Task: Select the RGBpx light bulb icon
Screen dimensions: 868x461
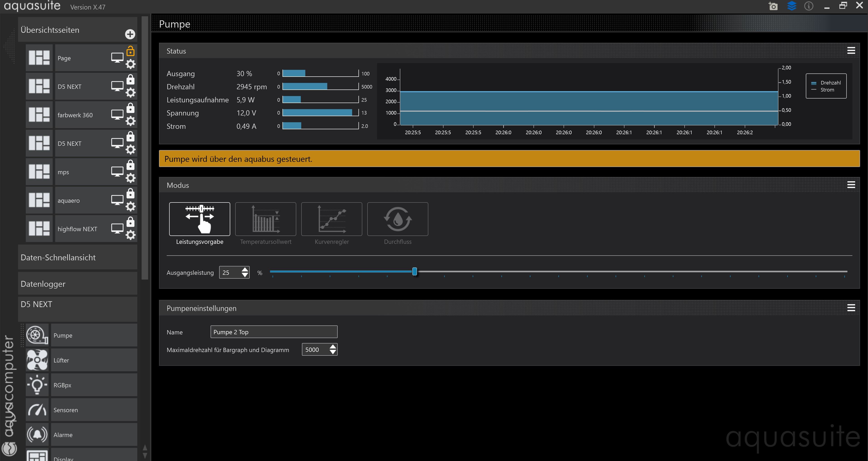Action: (x=37, y=385)
